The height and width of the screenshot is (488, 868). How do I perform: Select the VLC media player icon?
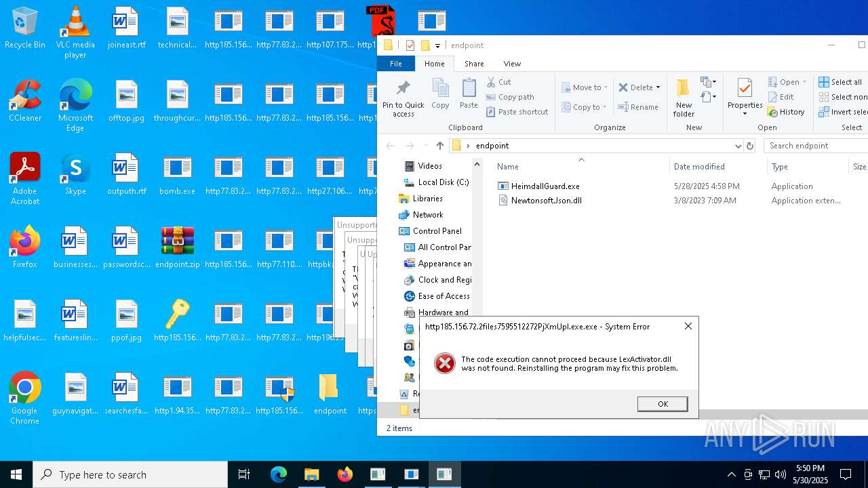click(x=75, y=33)
